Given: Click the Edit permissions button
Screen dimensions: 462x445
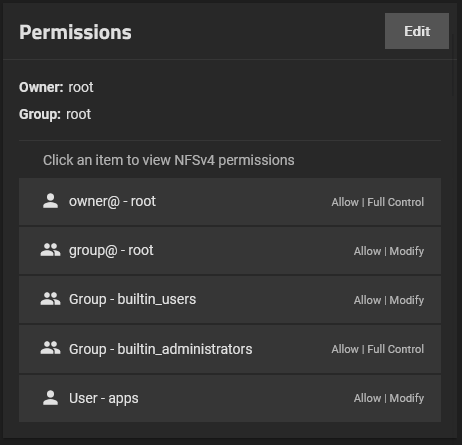Looking at the screenshot, I should tap(417, 31).
